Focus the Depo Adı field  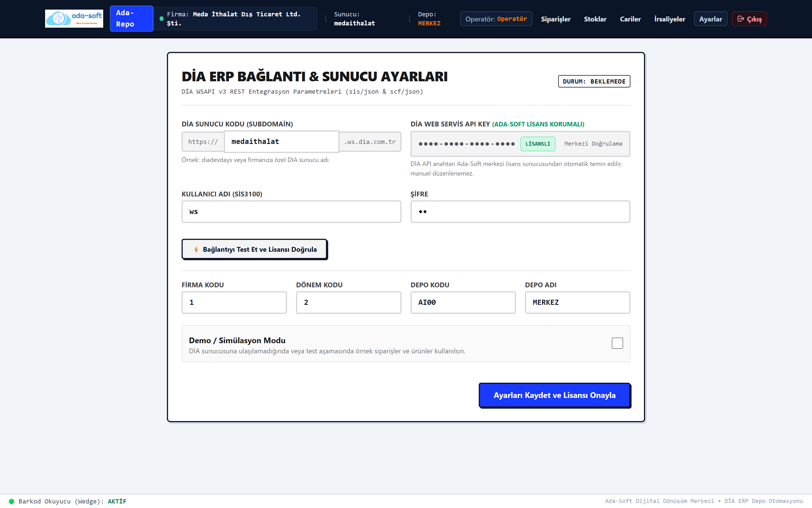(x=577, y=302)
